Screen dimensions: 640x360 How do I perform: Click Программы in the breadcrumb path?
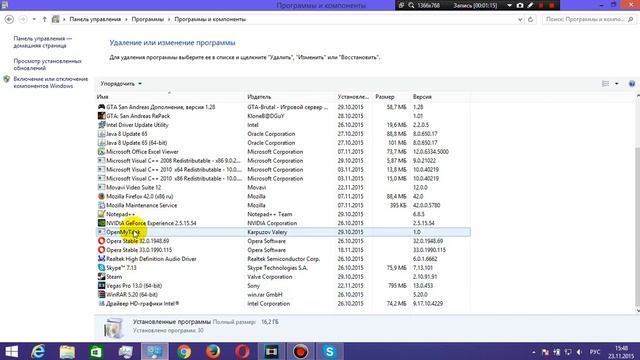[x=148, y=19]
